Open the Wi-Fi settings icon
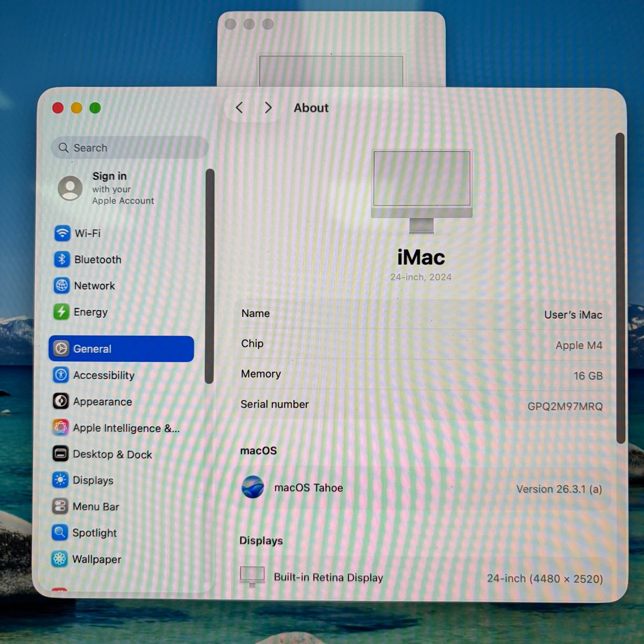This screenshot has width=644, height=644. [62, 233]
